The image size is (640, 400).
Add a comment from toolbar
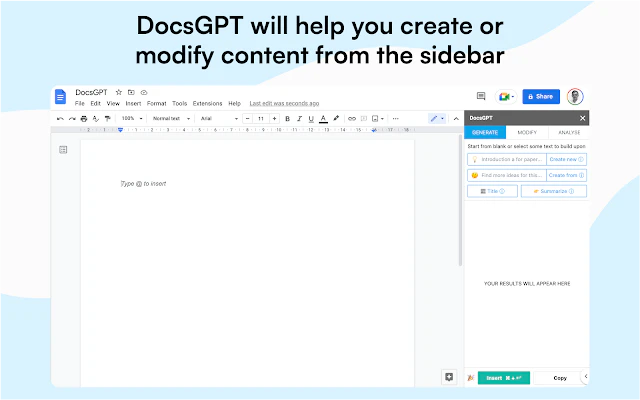(x=364, y=119)
